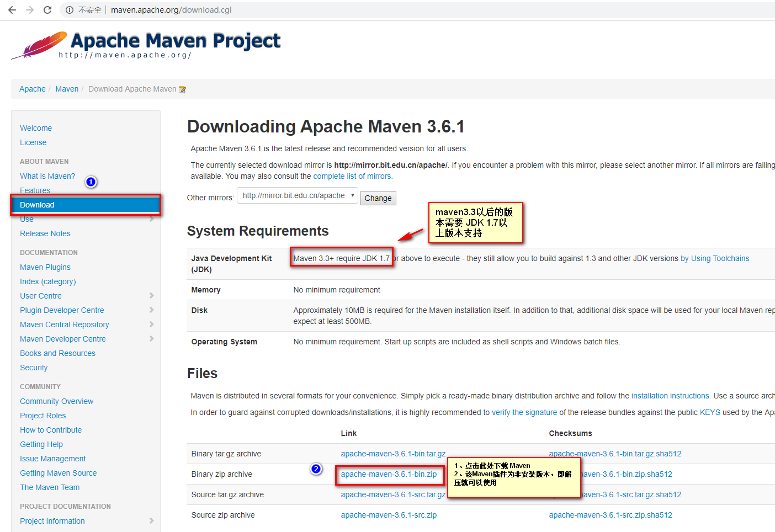This screenshot has width=775, height=532.
Task: Open the Security sidebar link
Action: (34, 368)
